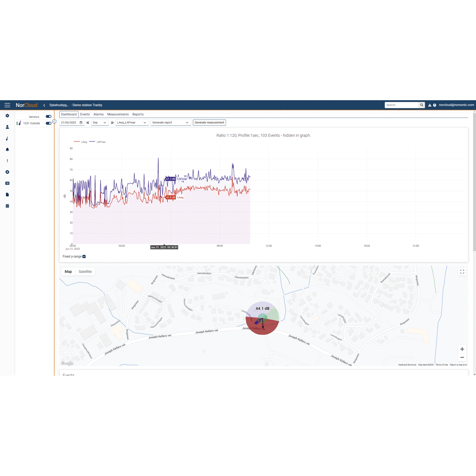Image resolution: width=476 pixels, height=476 pixels.
Task: Switch to the Measurements tab
Action: point(118,114)
